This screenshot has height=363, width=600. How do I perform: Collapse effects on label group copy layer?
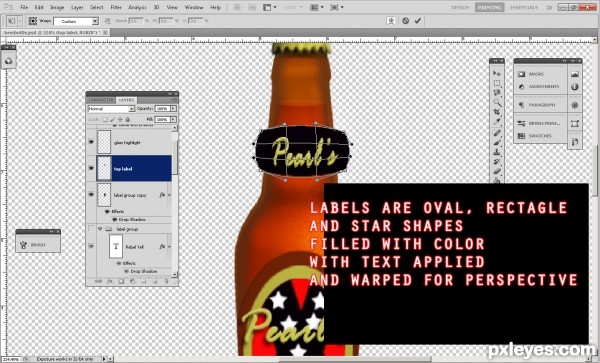pos(170,195)
